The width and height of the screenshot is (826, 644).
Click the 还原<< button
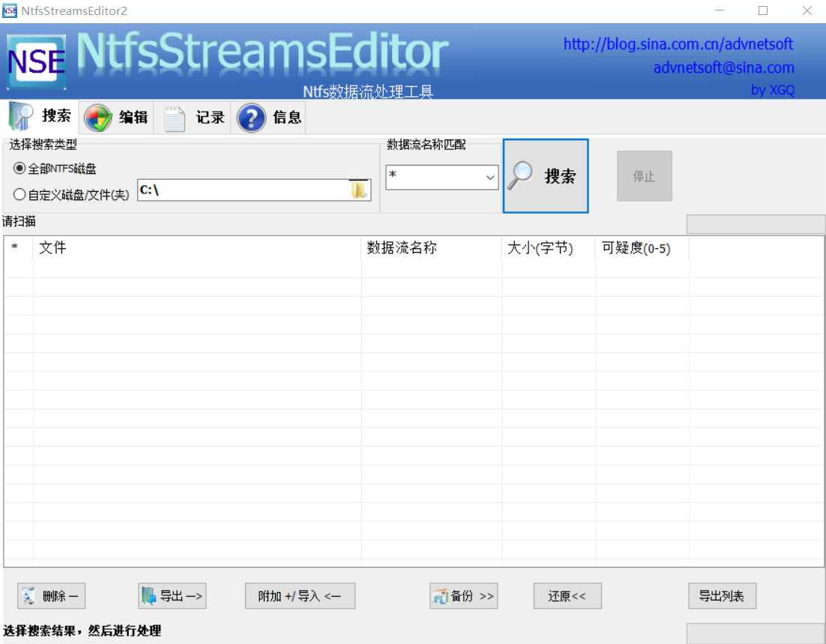(x=567, y=596)
